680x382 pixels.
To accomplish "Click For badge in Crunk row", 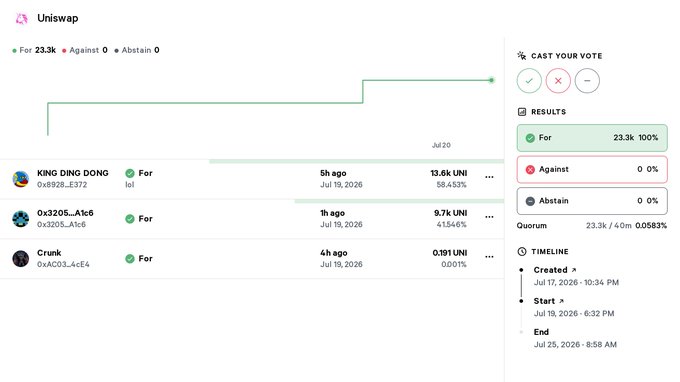I will pos(139,258).
